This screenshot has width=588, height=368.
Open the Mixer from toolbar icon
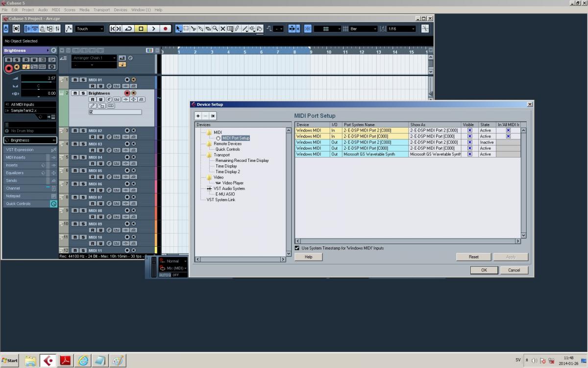57,29
